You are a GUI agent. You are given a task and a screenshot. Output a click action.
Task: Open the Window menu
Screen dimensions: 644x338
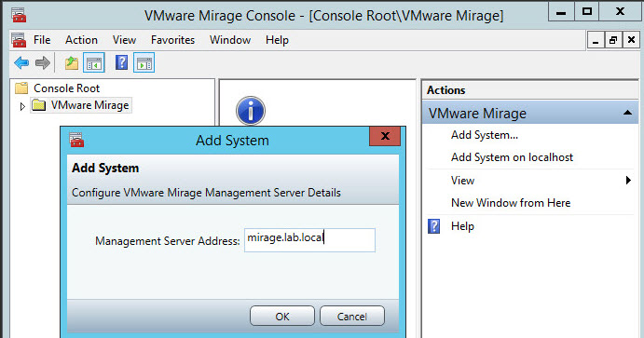230,40
